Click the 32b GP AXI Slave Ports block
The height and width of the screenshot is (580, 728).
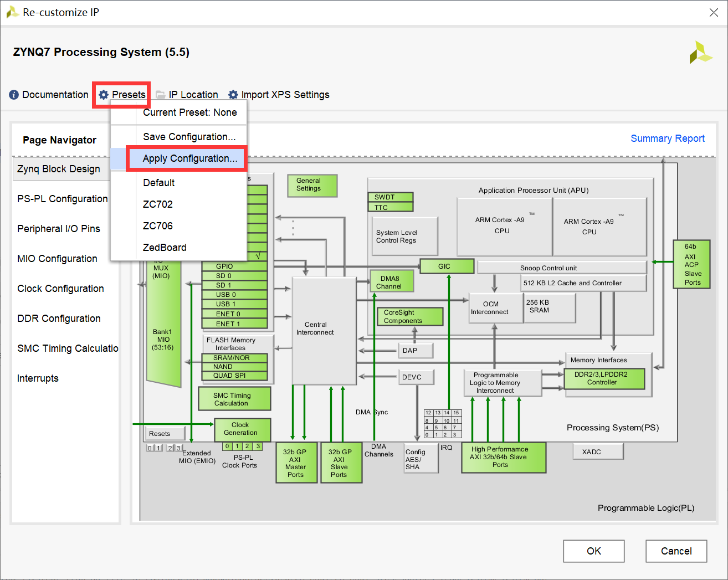click(x=341, y=463)
